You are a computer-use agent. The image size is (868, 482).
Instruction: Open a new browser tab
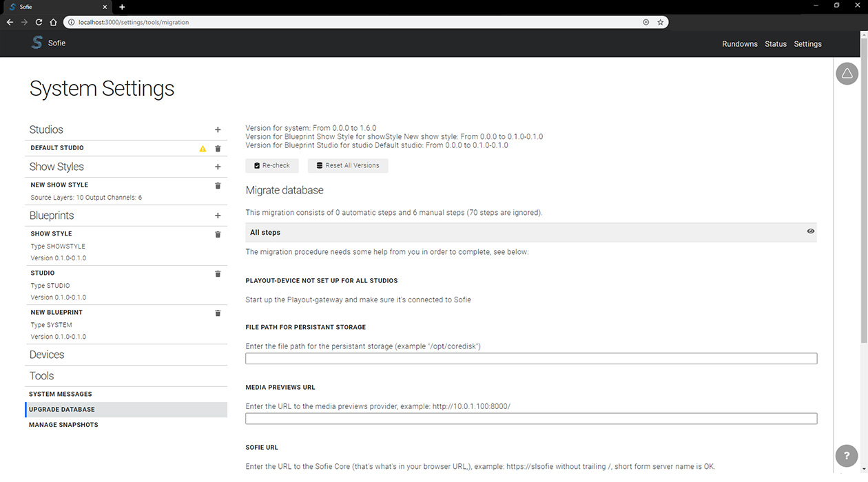click(122, 7)
